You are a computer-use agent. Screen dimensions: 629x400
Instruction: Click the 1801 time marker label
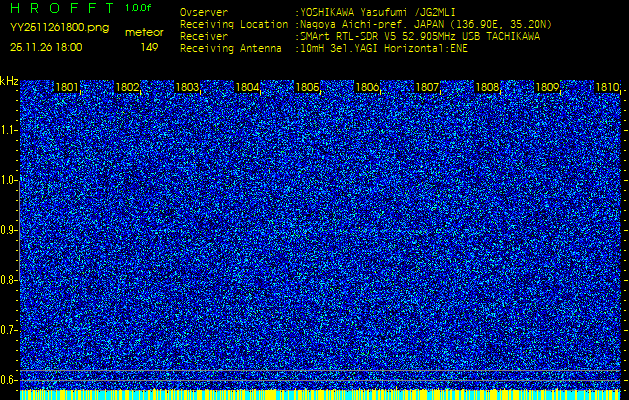tap(67, 87)
